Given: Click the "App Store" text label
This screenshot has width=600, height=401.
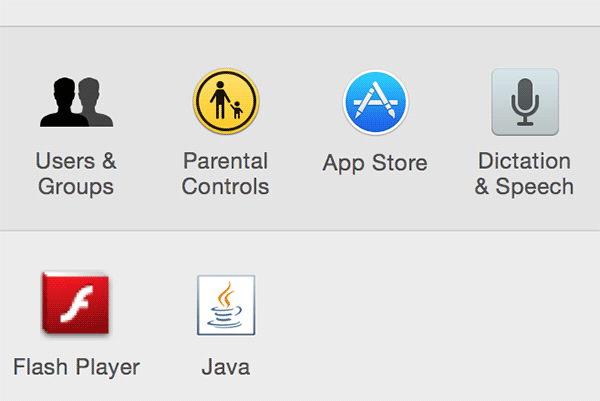Looking at the screenshot, I should pyautogui.click(x=375, y=163).
